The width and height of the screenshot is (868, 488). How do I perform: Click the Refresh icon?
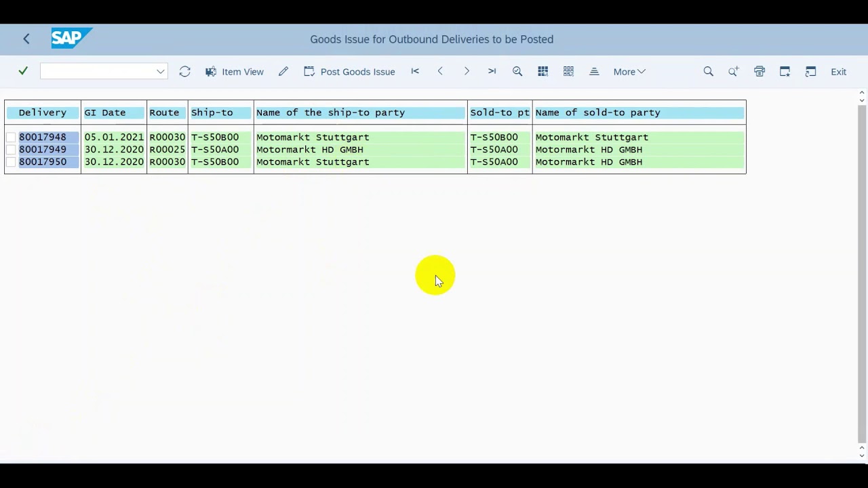pyautogui.click(x=184, y=71)
